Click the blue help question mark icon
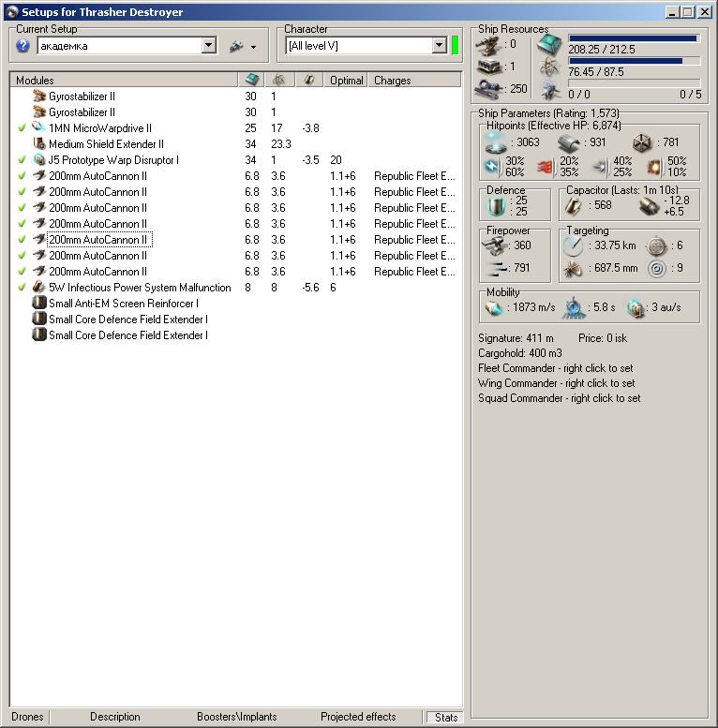The height and width of the screenshot is (728, 718). 22,46
